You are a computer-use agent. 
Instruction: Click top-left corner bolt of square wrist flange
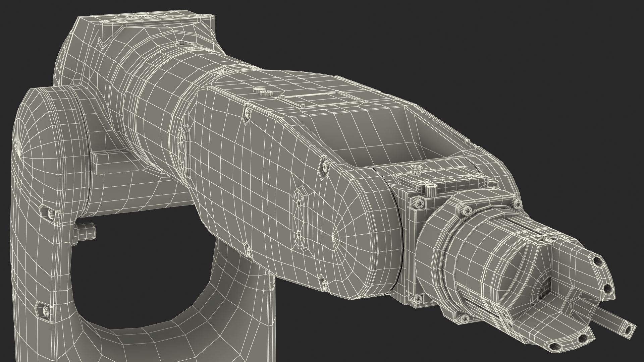click(419, 203)
